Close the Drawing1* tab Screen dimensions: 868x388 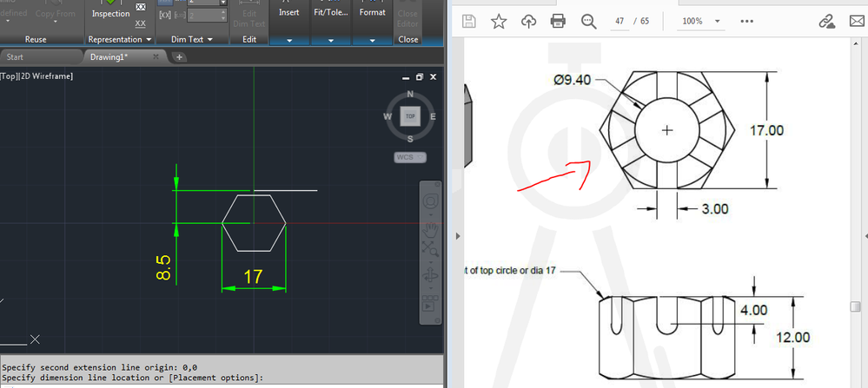pyautogui.click(x=156, y=57)
